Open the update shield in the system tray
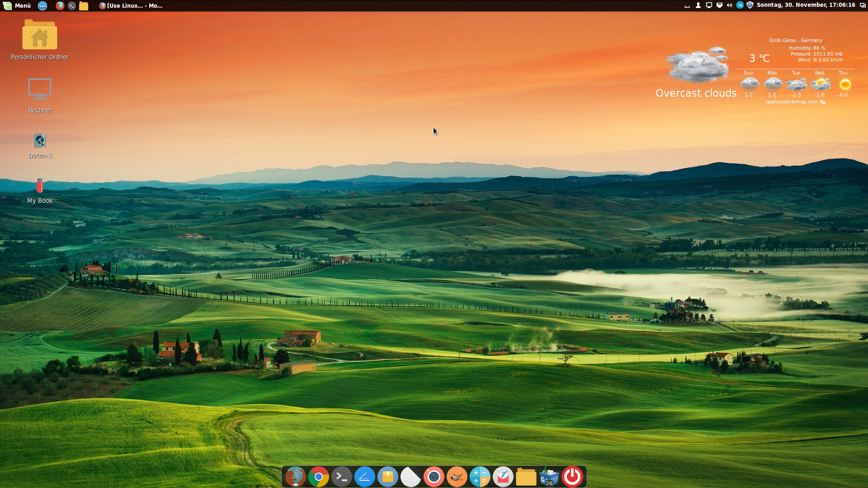 pos(750,5)
